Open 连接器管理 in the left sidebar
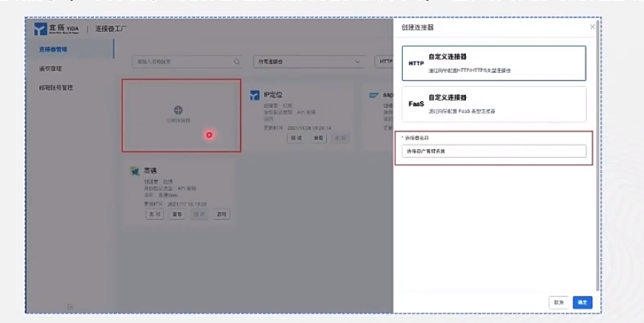The image size is (644, 323). click(53, 49)
